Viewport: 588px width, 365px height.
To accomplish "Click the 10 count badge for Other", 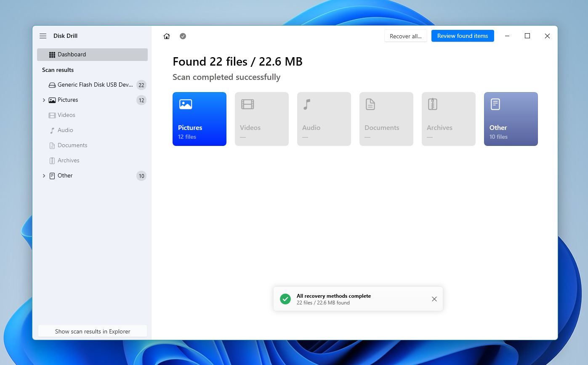I will click(141, 176).
